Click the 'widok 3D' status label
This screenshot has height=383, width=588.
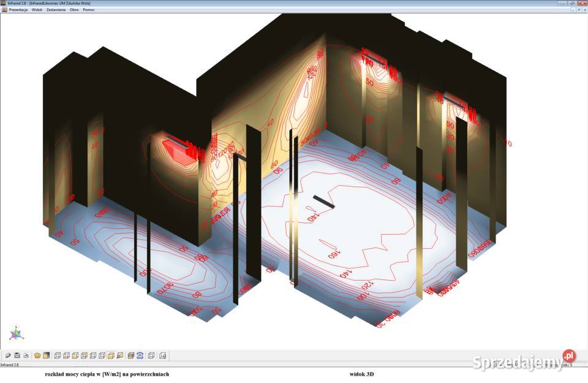tap(363, 374)
